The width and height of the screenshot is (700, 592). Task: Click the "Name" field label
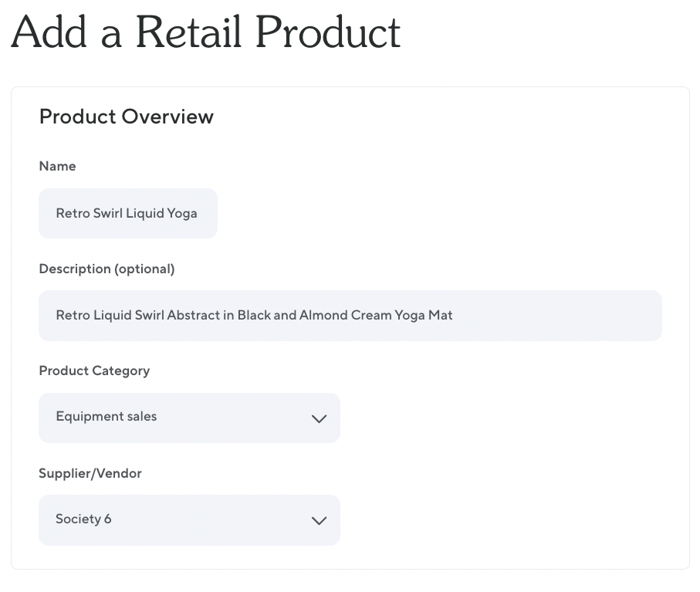tap(57, 166)
